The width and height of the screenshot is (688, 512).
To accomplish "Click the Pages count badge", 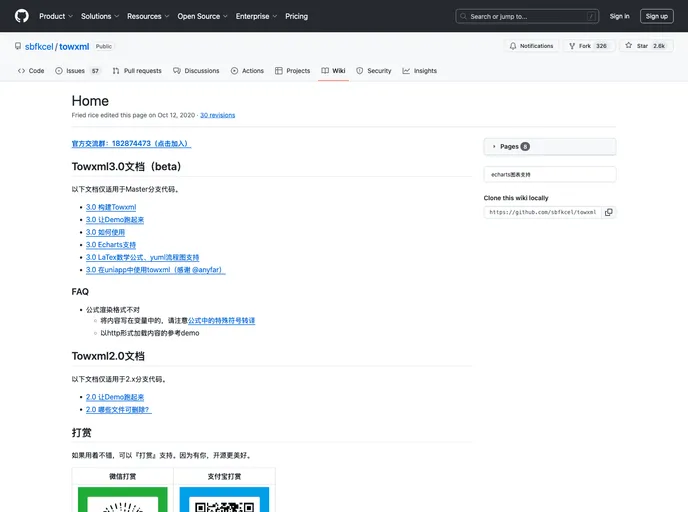I will pos(525,147).
